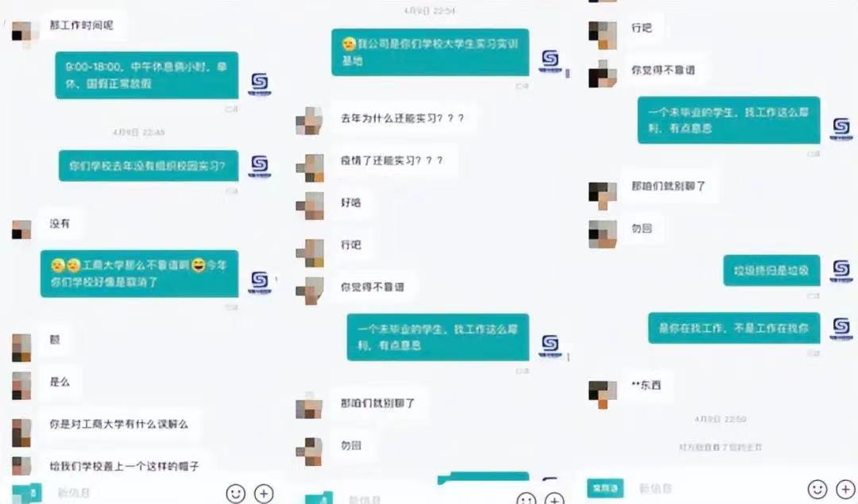Image resolution: width=858 pixels, height=504 pixels.
Task: Tap company logo beside 是你在找工作 message
Action: pos(841,328)
